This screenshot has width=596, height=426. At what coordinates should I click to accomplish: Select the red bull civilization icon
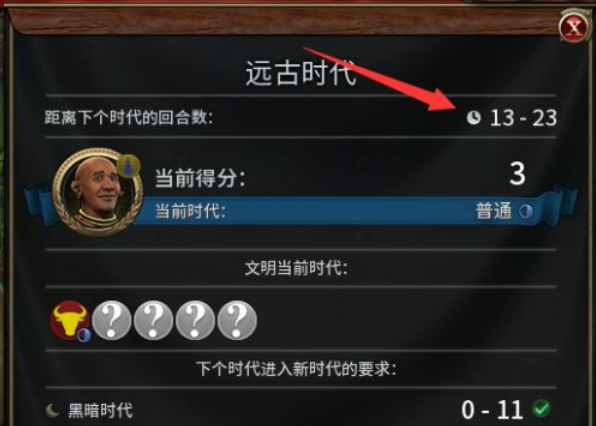70,319
